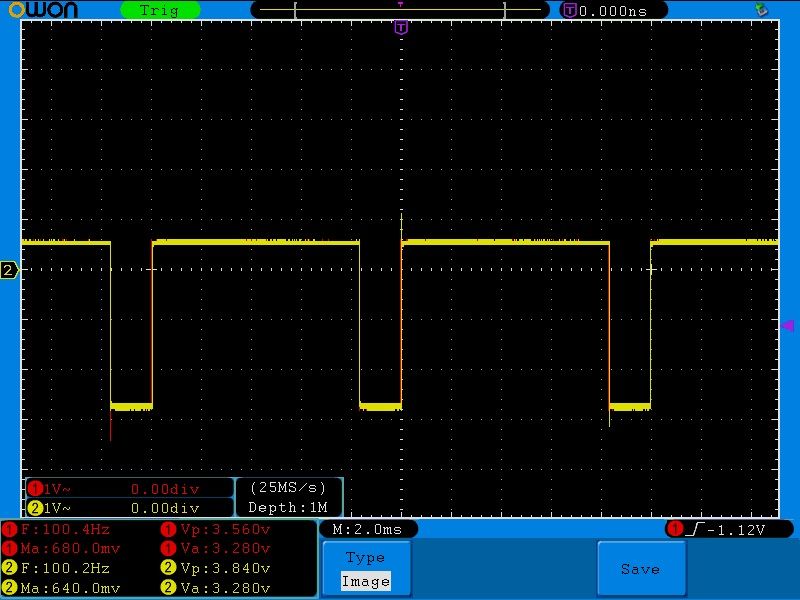The height and width of the screenshot is (600, 800).
Task: Click the trigger level -1.12V readout
Action: click(x=736, y=530)
